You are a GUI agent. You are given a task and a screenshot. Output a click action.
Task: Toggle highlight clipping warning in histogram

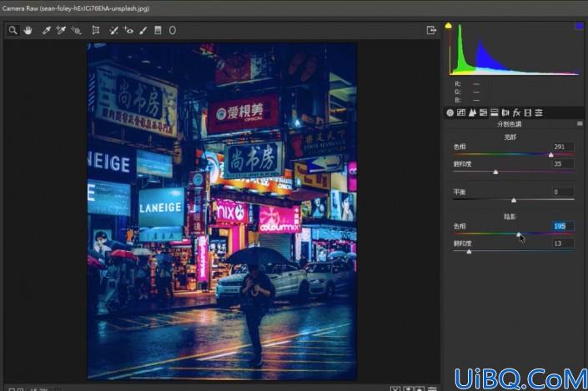point(579,26)
